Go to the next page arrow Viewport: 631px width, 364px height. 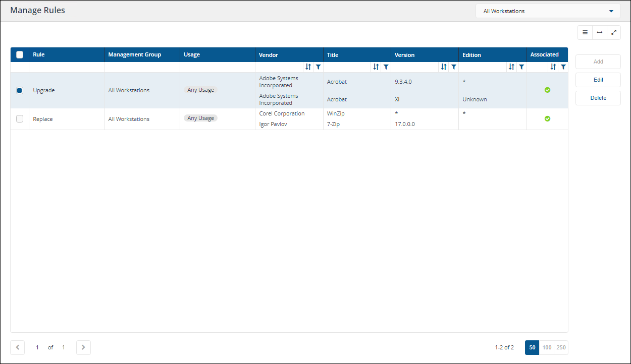click(83, 347)
